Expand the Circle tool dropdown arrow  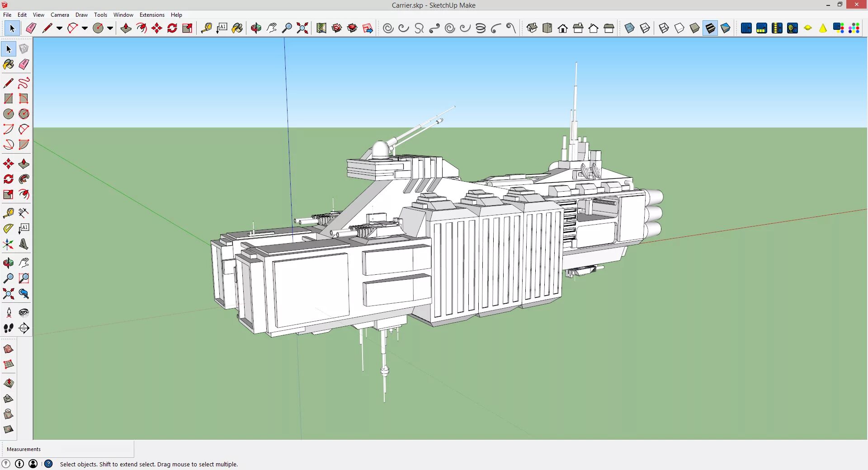pos(110,28)
